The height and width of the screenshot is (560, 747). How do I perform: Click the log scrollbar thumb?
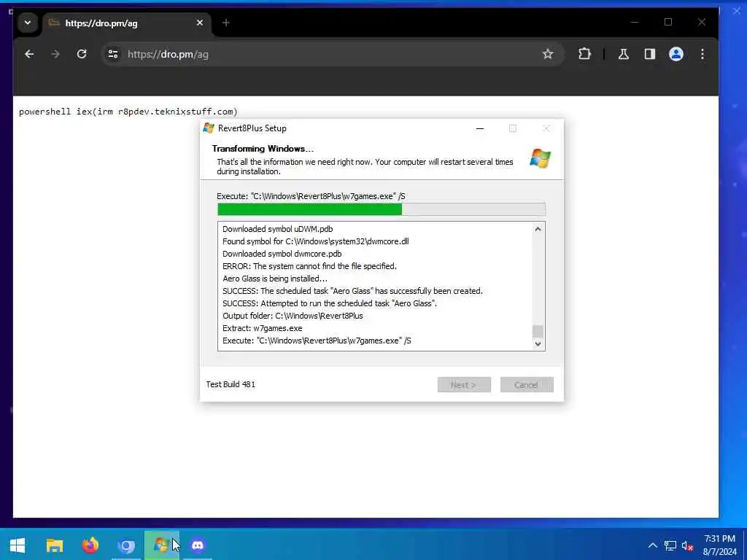click(538, 331)
